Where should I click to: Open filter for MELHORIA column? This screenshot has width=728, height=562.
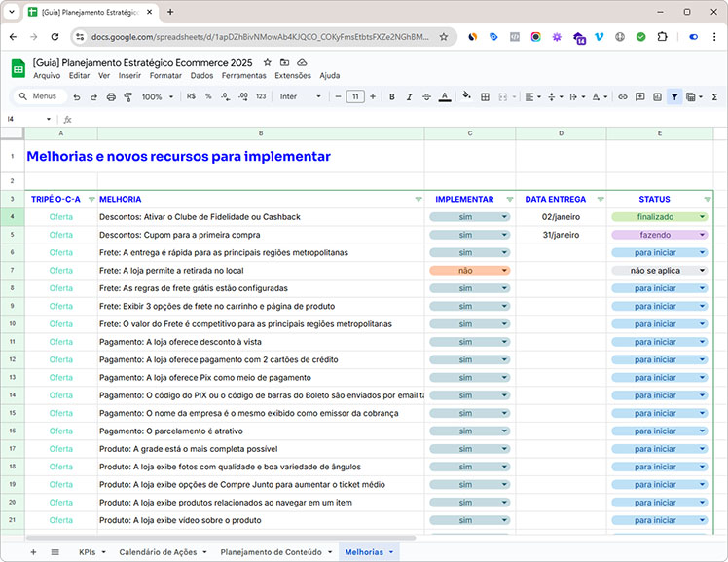(419, 200)
